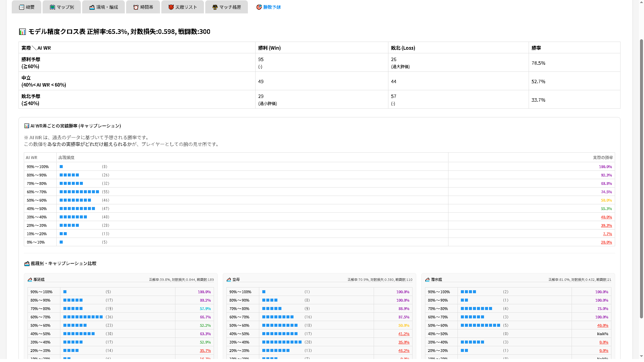The width and height of the screenshot is (644, 362).
Task: Open the 天敵リスト tab
Action: [x=182, y=7]
